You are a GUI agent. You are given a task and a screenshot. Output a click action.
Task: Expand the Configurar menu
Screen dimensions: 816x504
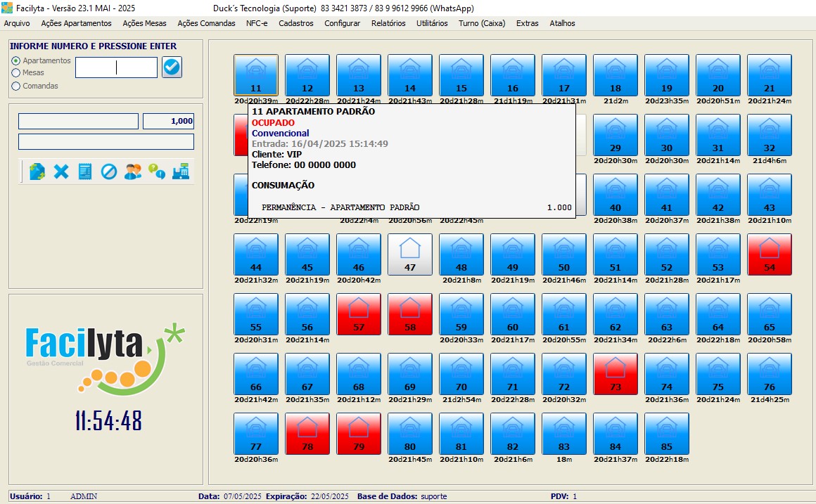(342, 23)
